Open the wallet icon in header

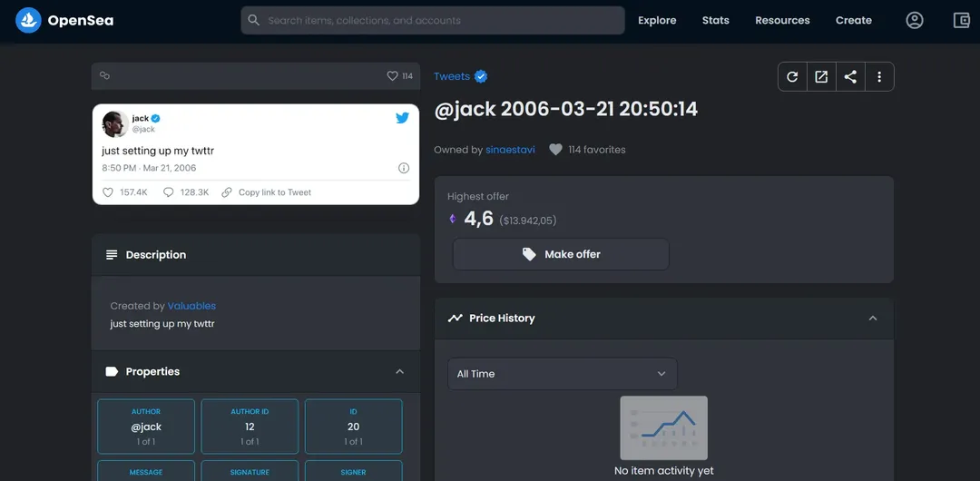[x=962, y=20]
